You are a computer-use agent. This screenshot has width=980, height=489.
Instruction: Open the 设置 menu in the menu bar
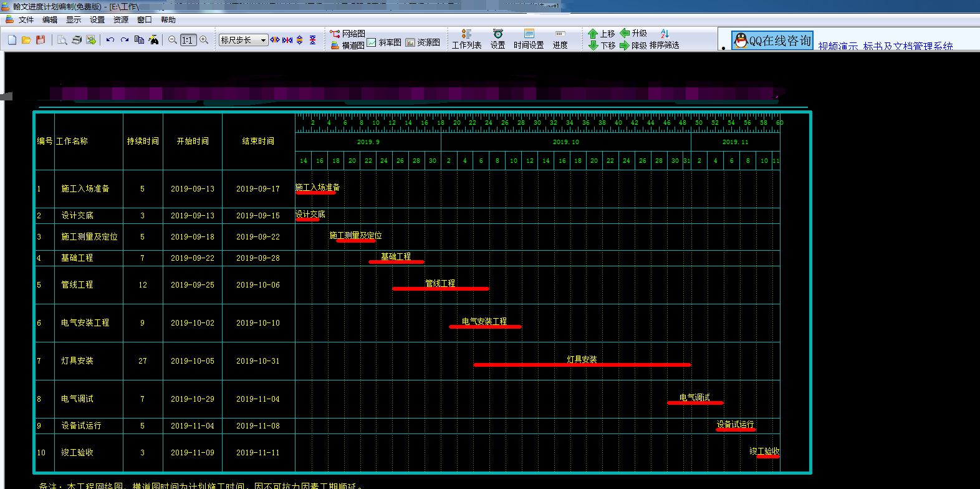pyautogui.click(x=97, y=19)
